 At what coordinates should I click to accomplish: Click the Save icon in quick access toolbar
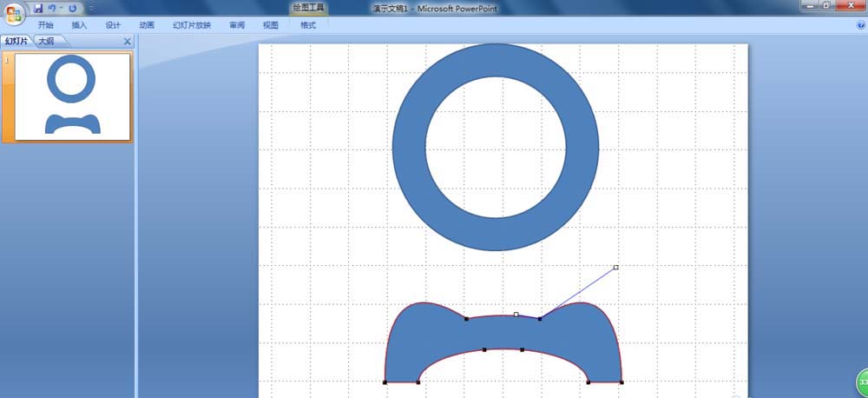(x=38, y=9)
